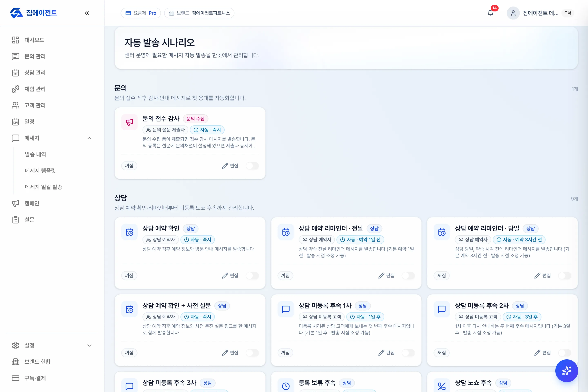Edit 상담 예약 리마인더 · 전날 scenario
Screen dimensions: 588x392
[386, 275]
